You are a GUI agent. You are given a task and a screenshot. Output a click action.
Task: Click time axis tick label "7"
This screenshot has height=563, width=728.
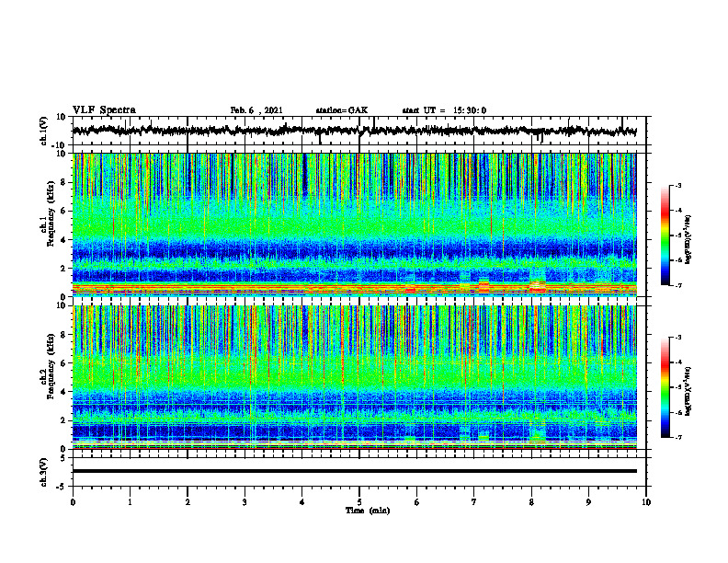click(474, 502)
